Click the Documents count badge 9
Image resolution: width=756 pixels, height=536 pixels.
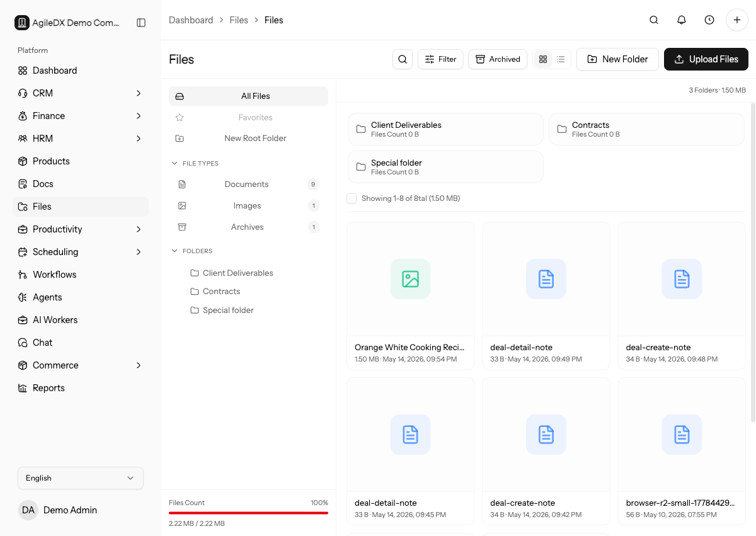(x=312, y=185)
